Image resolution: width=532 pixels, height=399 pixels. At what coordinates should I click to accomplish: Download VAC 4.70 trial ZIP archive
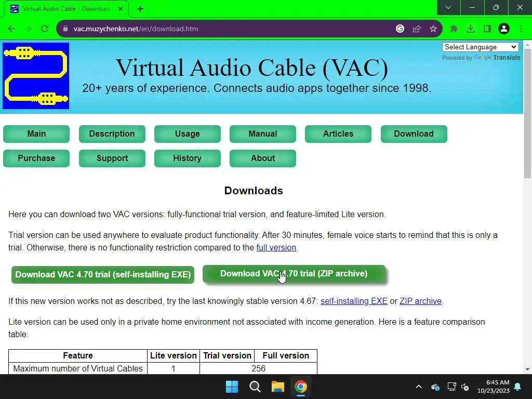point(294,273)
